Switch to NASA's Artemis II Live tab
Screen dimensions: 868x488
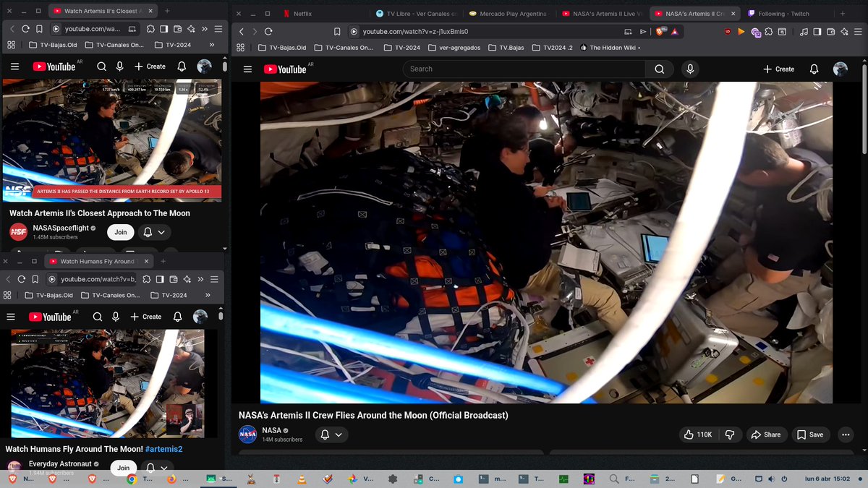[x=602, y=14]
